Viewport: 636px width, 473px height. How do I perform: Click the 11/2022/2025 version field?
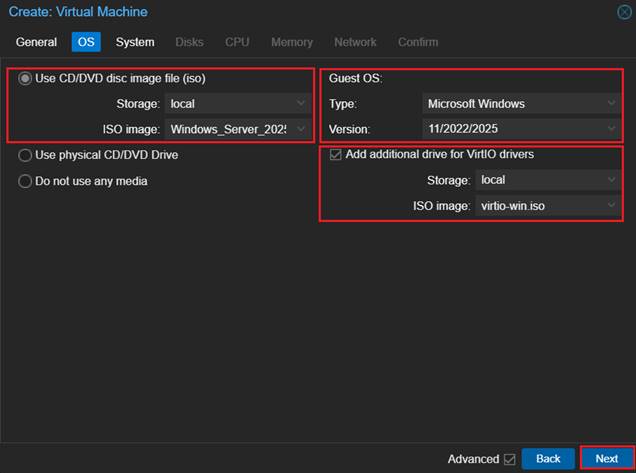coord(510,129)
